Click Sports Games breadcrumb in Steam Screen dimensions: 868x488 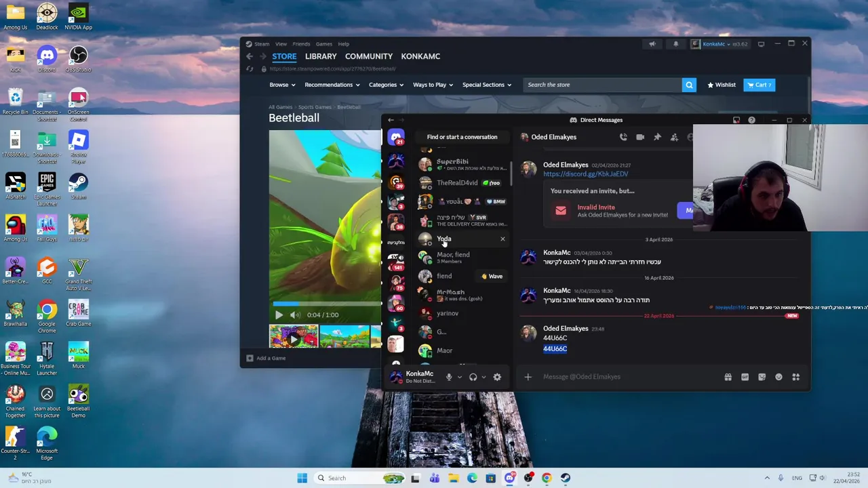pyautogui.click(x=315, y=107)
